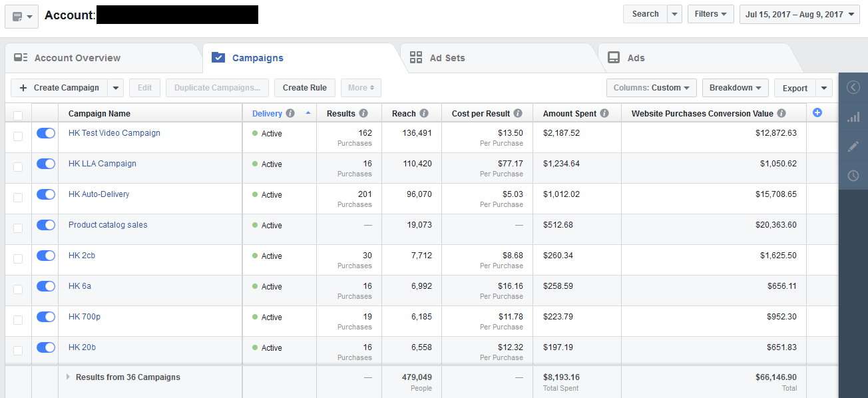
Task: Check the box for HK LLA Campaign
Action: pos(18,167)
